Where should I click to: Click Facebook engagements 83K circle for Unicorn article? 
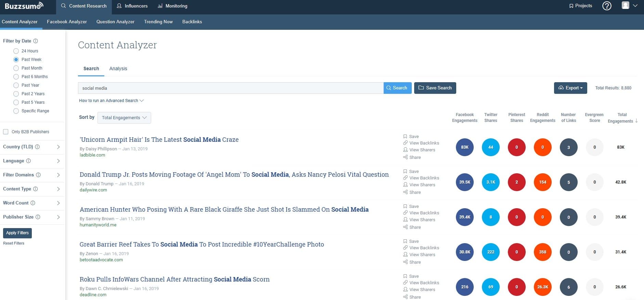point(465,147)
